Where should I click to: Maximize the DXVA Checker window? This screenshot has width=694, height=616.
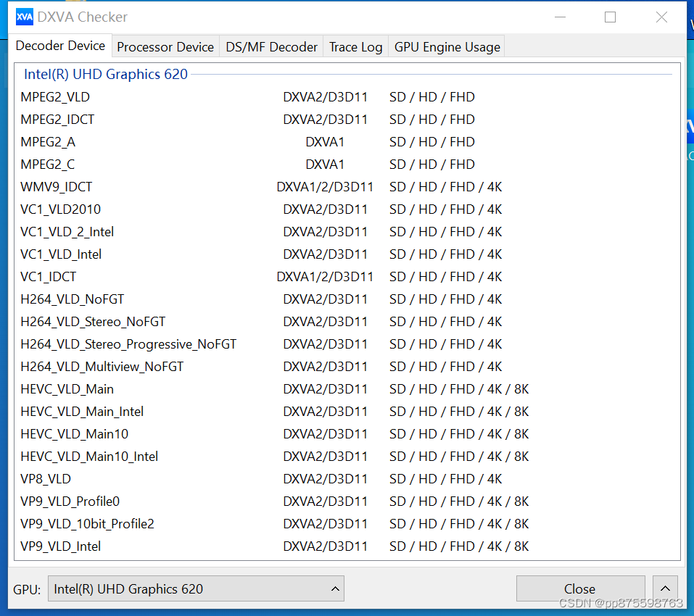click(611, 17)
